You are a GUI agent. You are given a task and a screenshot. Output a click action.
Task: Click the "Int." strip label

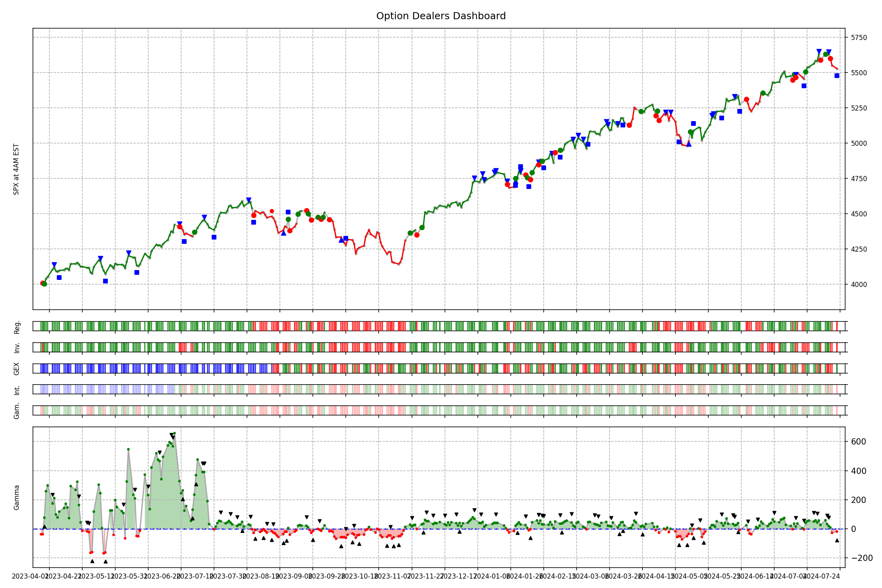(x=16, y=390)
